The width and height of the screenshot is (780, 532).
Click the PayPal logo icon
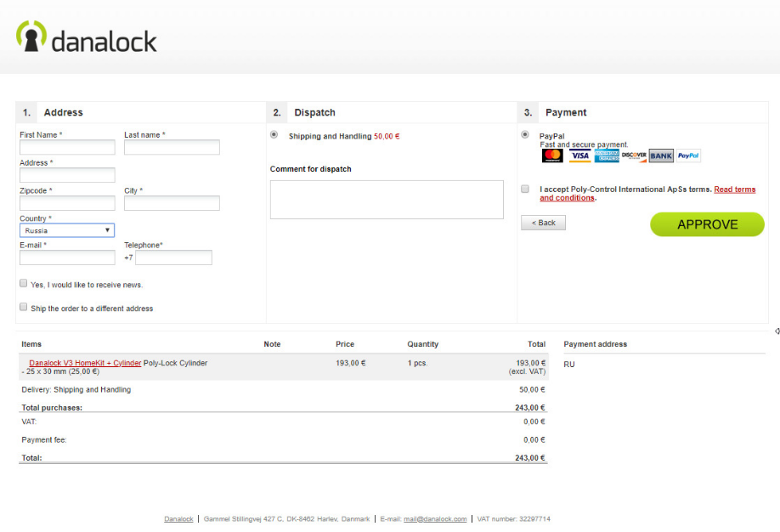(x=688, y=156)
